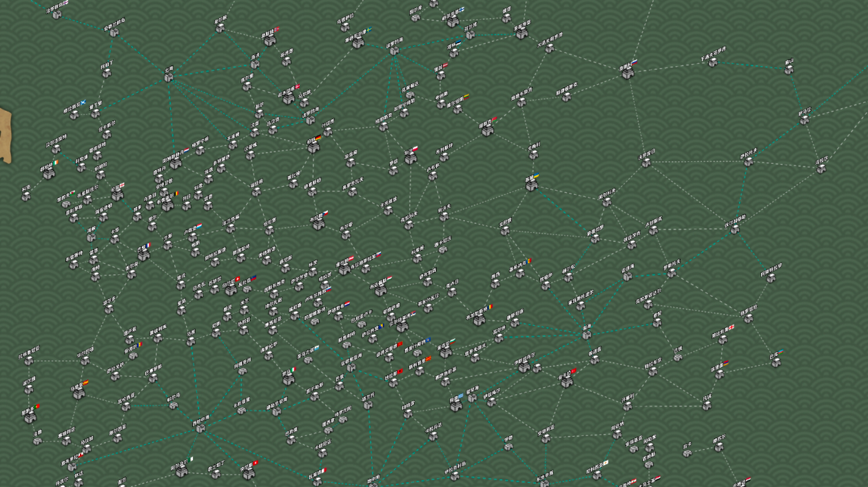Select the Athens city with Greek flag
Viewport: 868px width, 487px height.
(x=455, y=406)
